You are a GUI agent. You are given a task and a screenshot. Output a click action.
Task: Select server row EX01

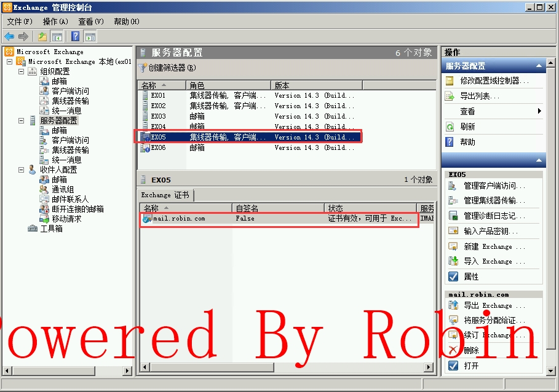tap(248, 95)
